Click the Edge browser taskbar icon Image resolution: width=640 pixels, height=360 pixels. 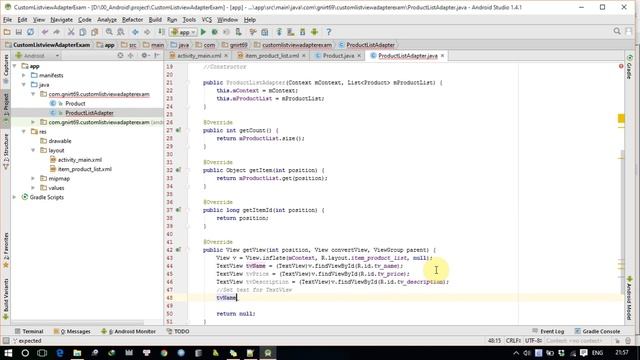tap(60, 353)
